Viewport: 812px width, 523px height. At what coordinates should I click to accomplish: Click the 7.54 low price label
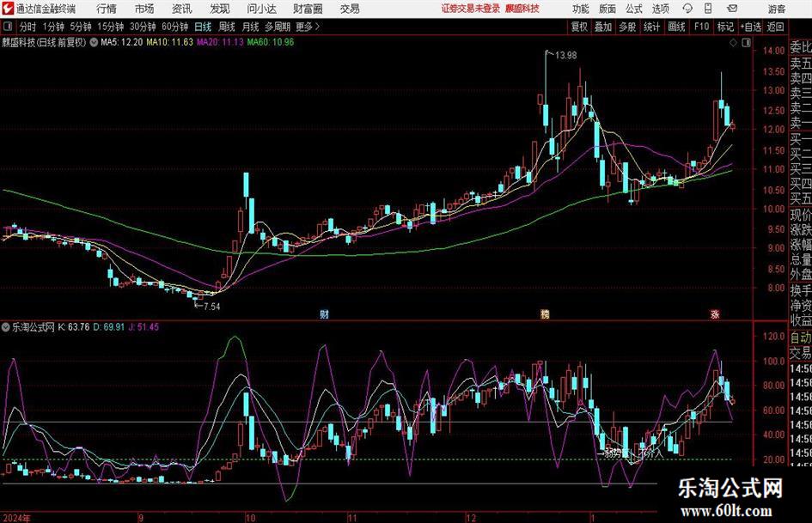(211, 307)
